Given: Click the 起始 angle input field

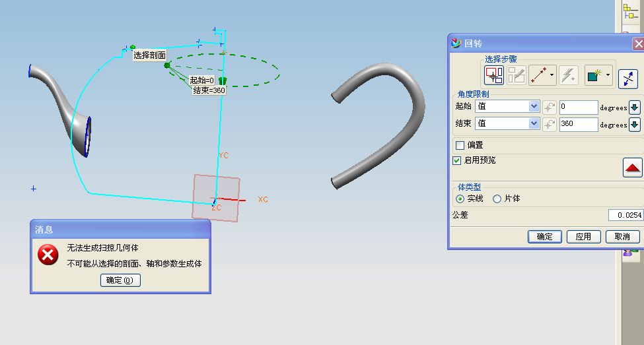Looking at the screenshot, I should point(579,107).
